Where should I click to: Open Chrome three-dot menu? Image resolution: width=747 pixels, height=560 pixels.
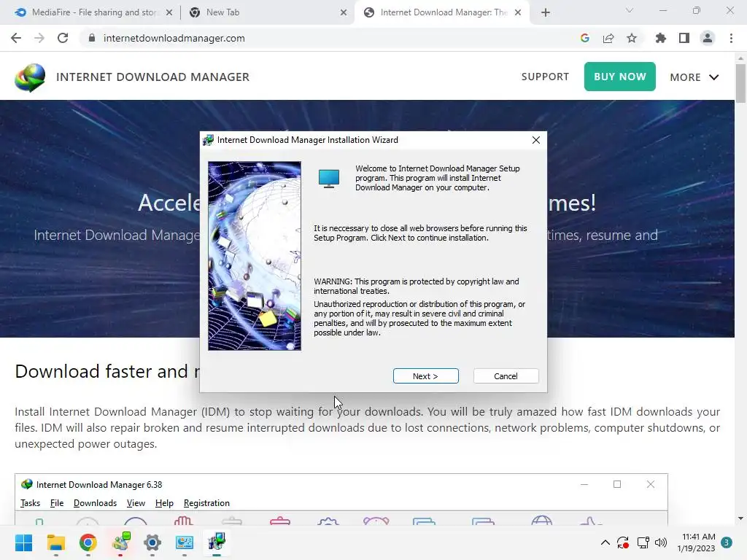pos(731,38)
